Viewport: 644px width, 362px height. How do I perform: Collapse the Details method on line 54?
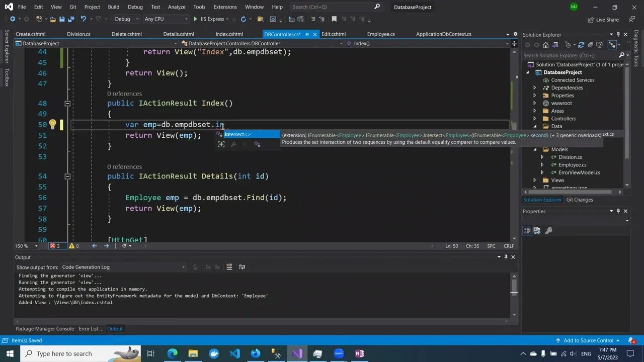click(x=67, y=176)
